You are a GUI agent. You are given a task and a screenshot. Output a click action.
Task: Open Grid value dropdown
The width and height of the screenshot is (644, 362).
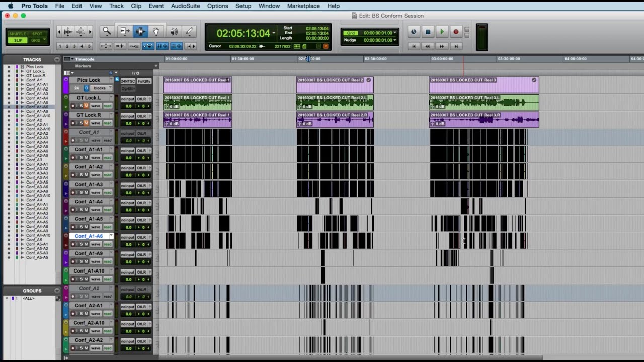(x=395, y=33)
